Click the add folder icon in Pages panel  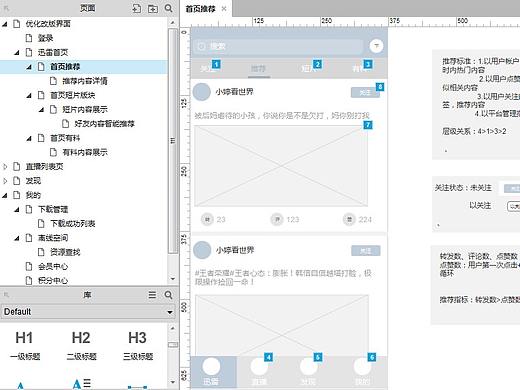153,8
